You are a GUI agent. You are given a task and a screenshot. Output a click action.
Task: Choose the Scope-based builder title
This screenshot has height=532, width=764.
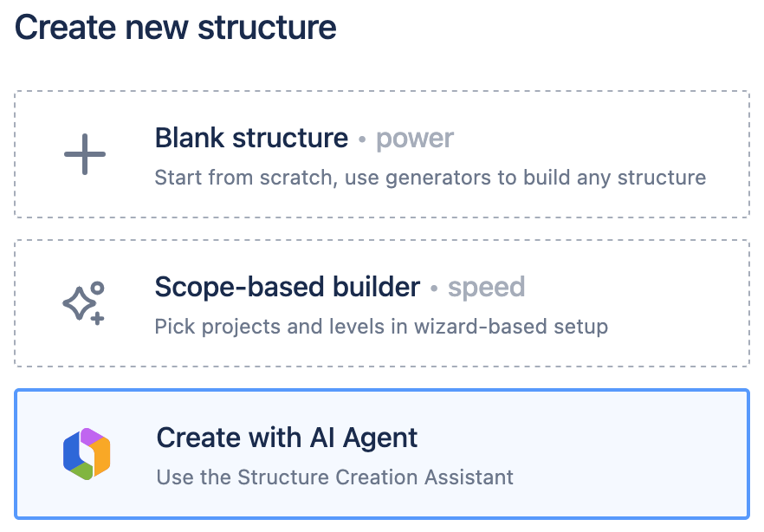click(x=288, y=287)
